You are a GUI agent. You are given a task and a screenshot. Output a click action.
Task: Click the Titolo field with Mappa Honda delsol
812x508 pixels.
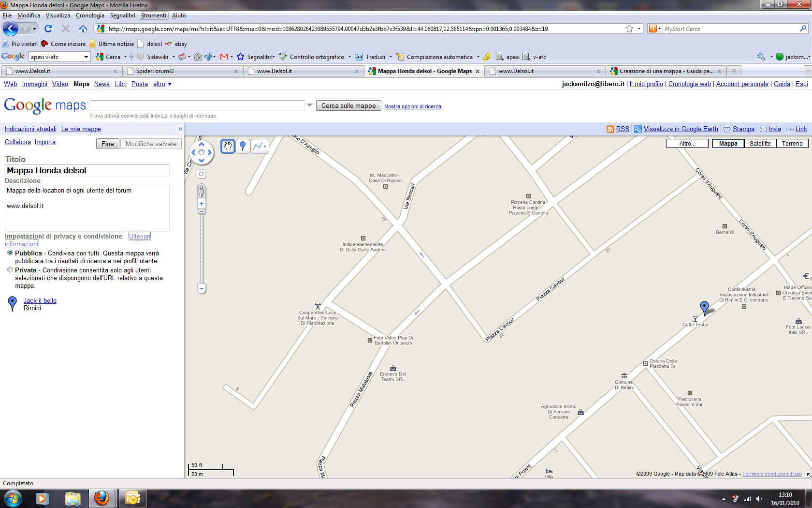tap(87, 170)
